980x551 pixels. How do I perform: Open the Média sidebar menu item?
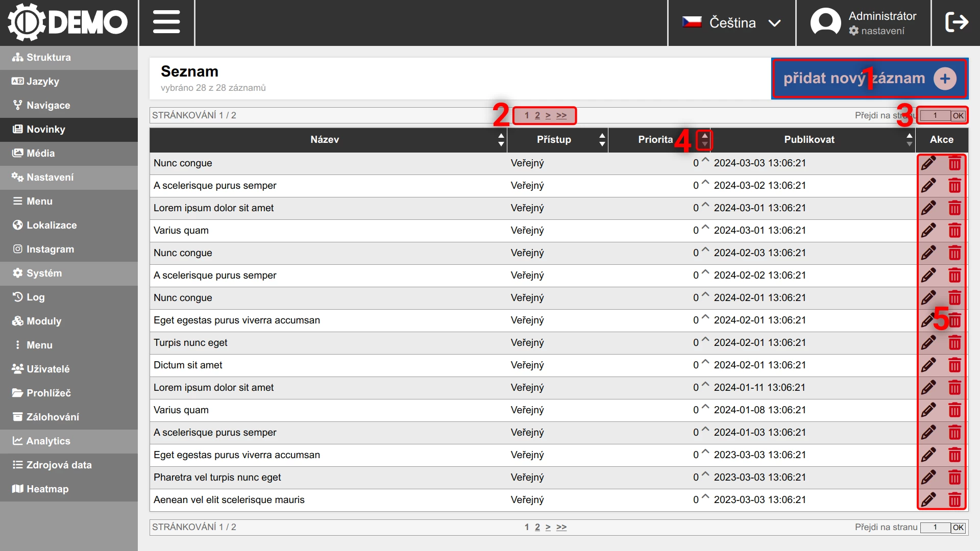40,153
